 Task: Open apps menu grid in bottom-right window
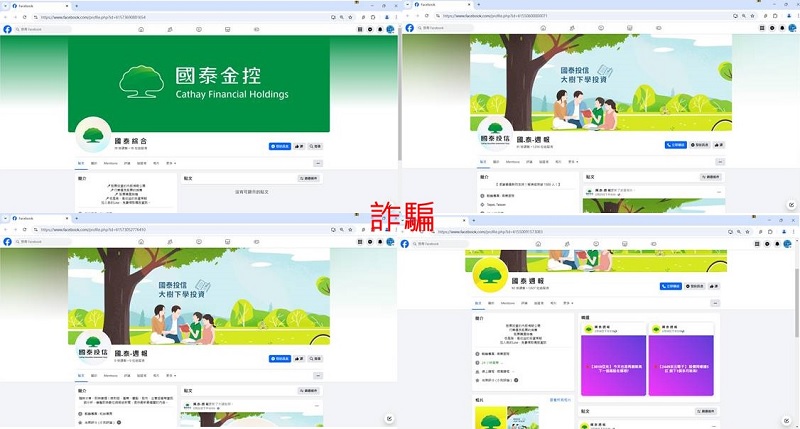[x=757, y=244]
